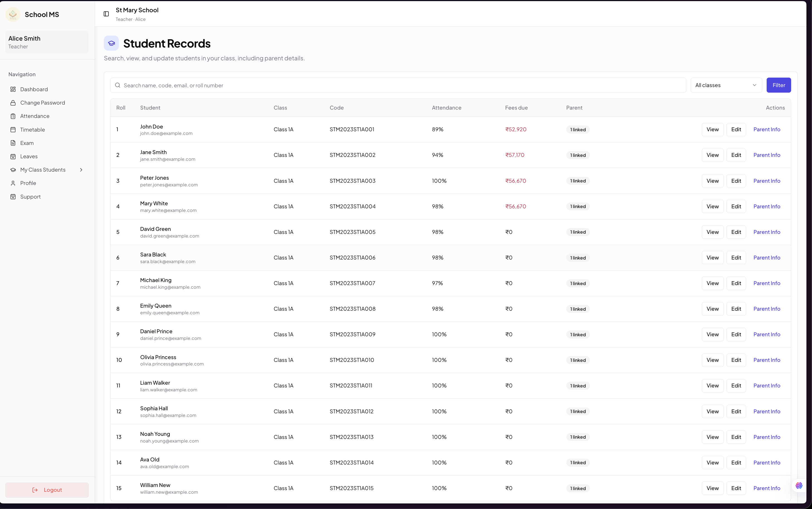Open Parent Info for Sophia Hall
812x509 pixels.
[x=767, y=411]
